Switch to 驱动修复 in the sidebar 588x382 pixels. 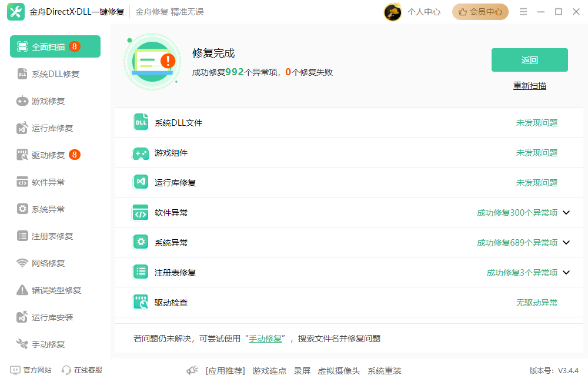point(48,155)
